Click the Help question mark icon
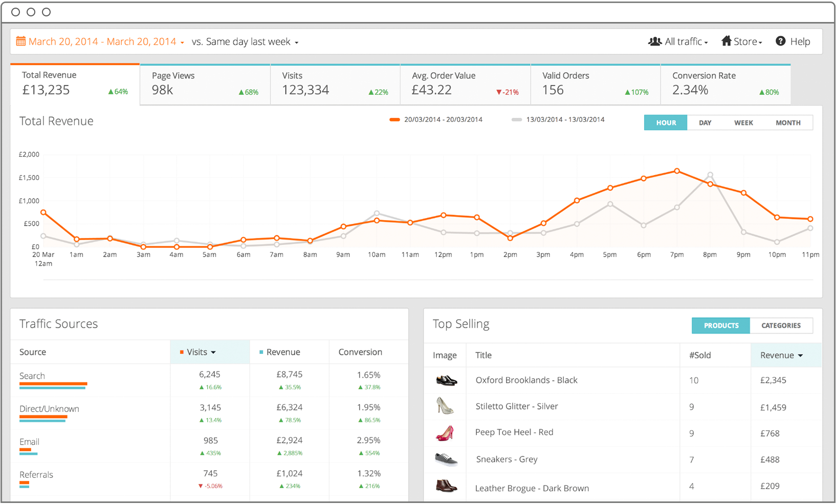836x504 pixels. (x=780, y=41)
